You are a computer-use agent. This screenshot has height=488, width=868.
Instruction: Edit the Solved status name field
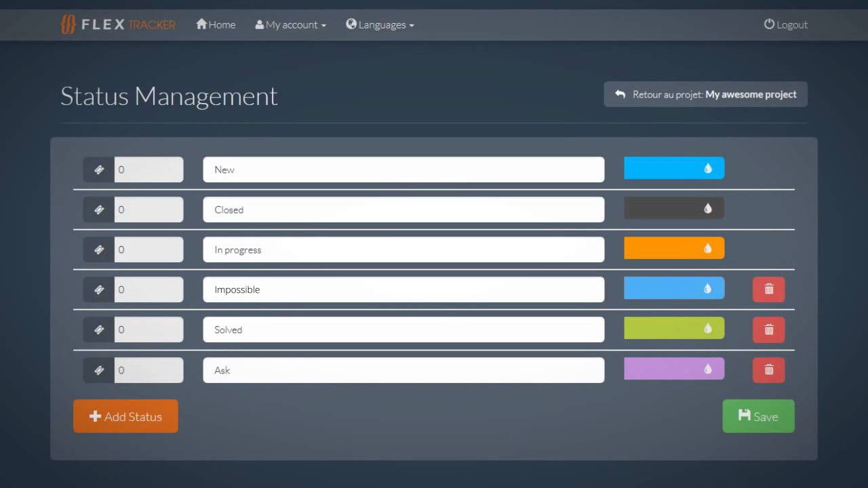point(403,329)
